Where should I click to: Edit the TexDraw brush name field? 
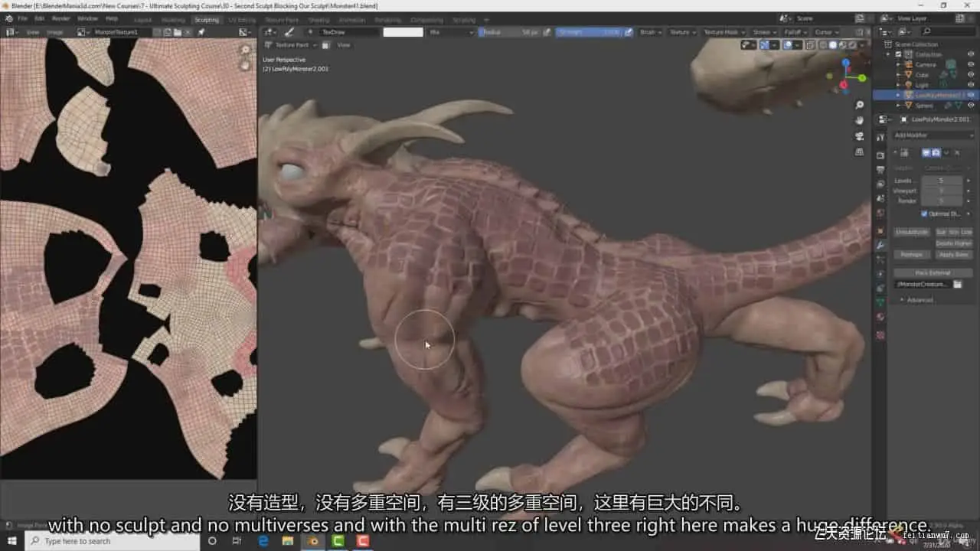(350, 32)
